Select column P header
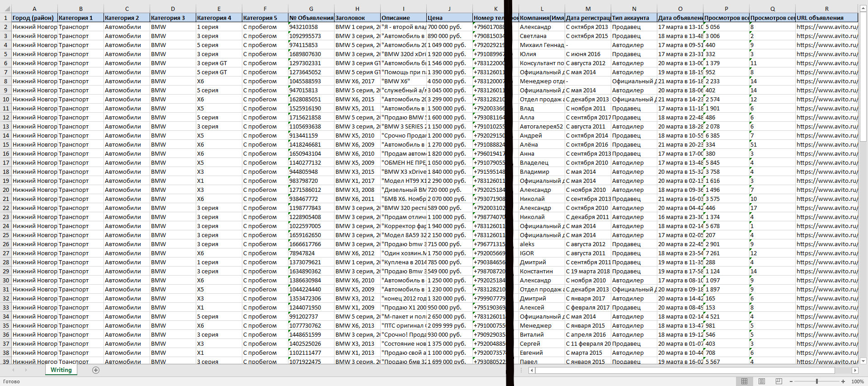Screen dimensions: 868x386 [726, 9]
